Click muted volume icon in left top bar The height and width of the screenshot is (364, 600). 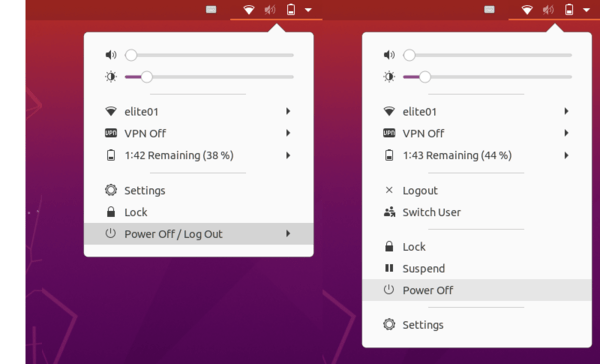270,10
